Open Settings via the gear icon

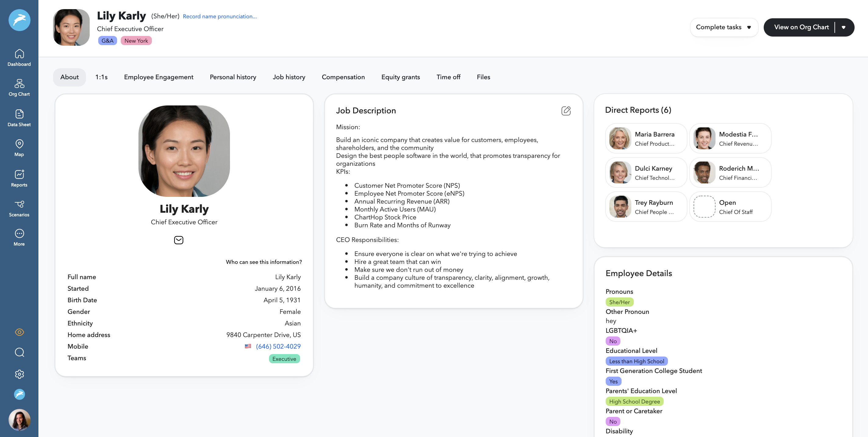coord(19,374)
